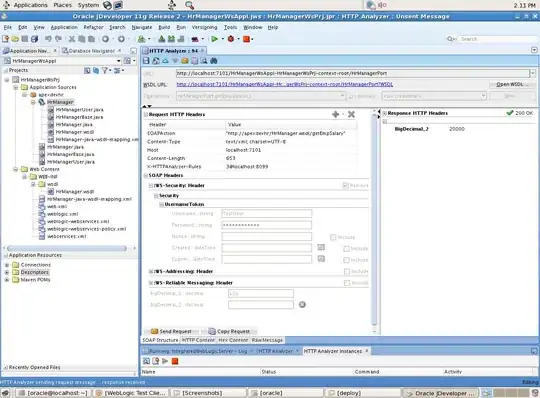Toggle WS-Addressing Header Include checkbox
This screenshot has height=398, width=540.
[347, 272]
